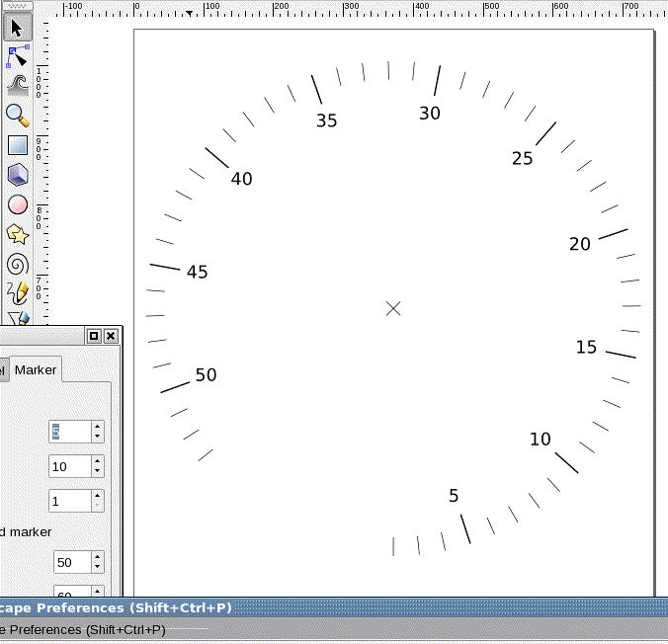The height and width of the screenshot is (644, 668).
Task: Decrease the value in field showing 10
Action: tap(98, 471)
